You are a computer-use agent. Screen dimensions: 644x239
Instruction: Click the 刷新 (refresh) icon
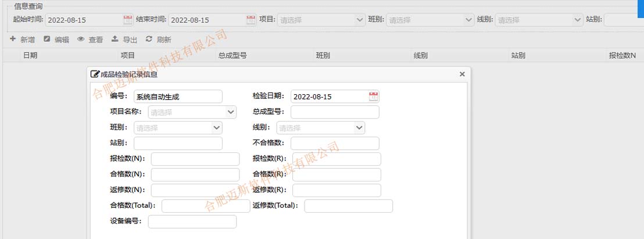[x=149, y=39]
